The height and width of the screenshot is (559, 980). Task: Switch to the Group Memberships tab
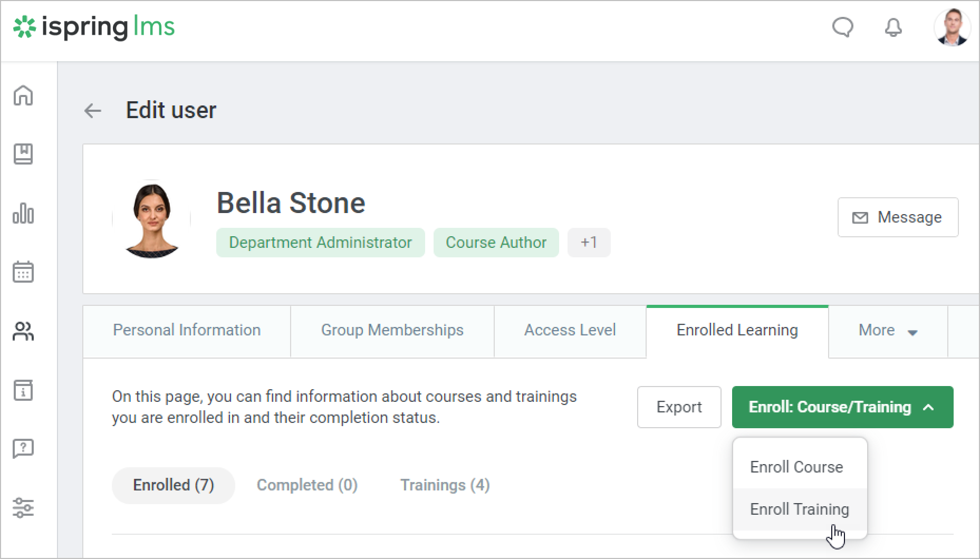(392, 331)
